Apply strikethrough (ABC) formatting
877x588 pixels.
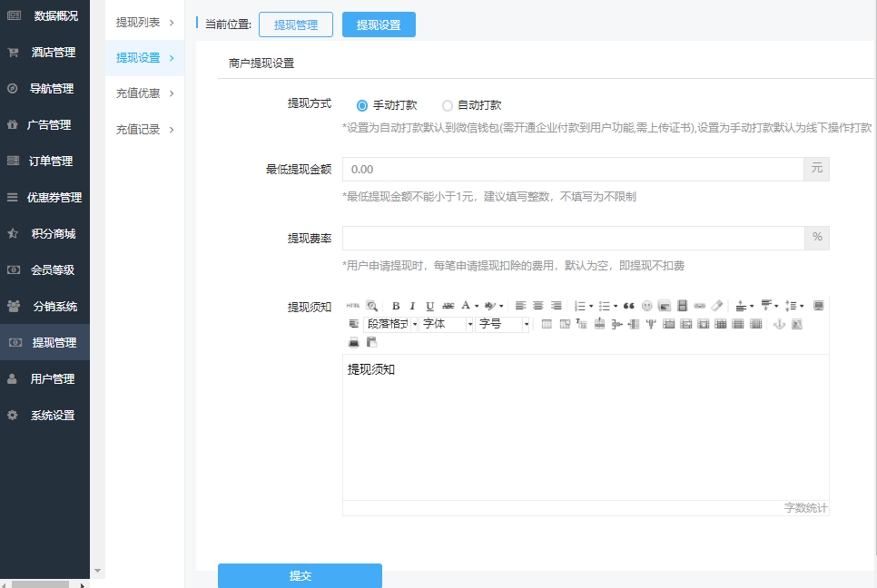pyautogui.click(x=448, y=306)
